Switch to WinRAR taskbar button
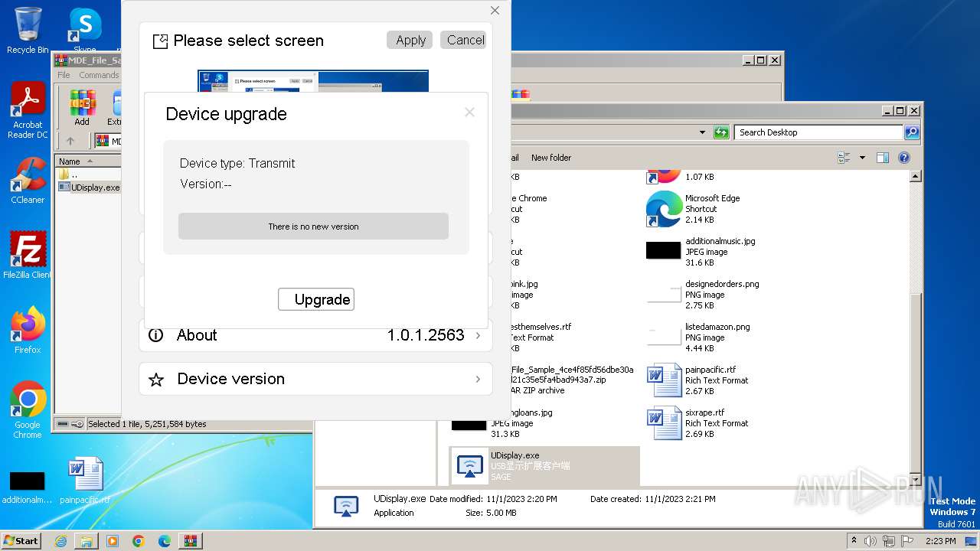The height and width of the screenshot is (551, 980). tap(191, 541)
